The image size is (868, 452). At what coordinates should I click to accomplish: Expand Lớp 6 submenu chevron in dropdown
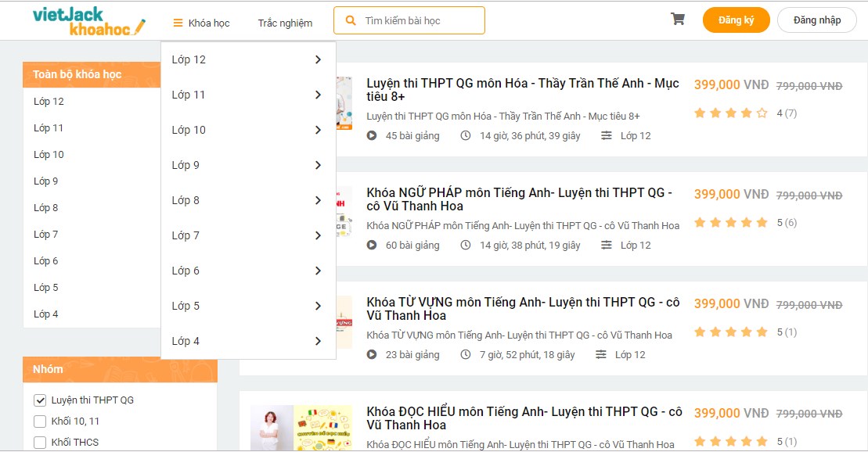pos(318,271)
